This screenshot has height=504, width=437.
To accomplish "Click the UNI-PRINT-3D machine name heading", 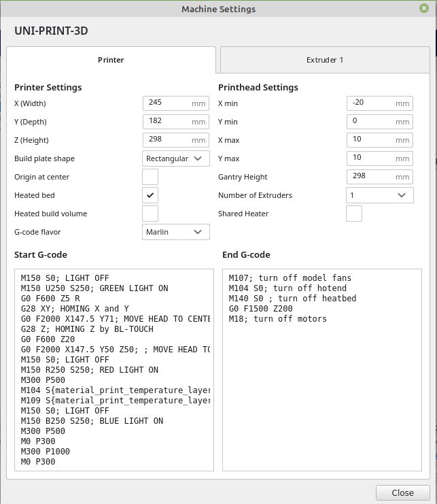I will 51,31.
